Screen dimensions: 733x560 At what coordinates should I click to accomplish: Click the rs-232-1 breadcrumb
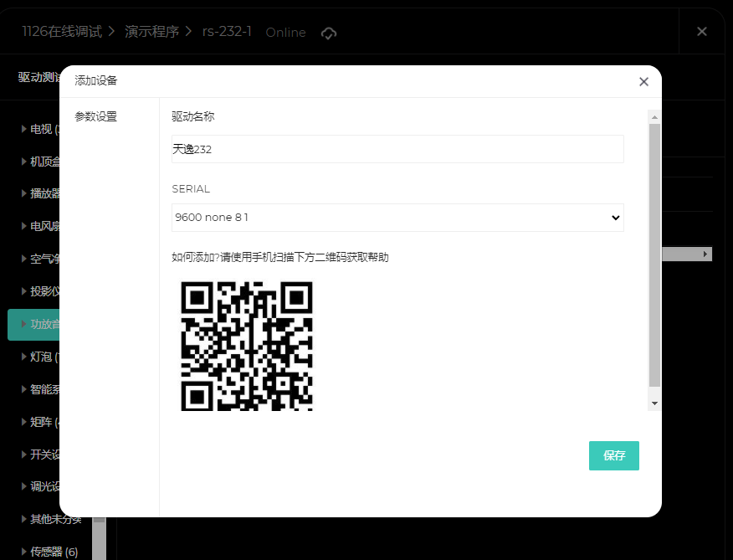pyautogui.click(x=227, y=31)
